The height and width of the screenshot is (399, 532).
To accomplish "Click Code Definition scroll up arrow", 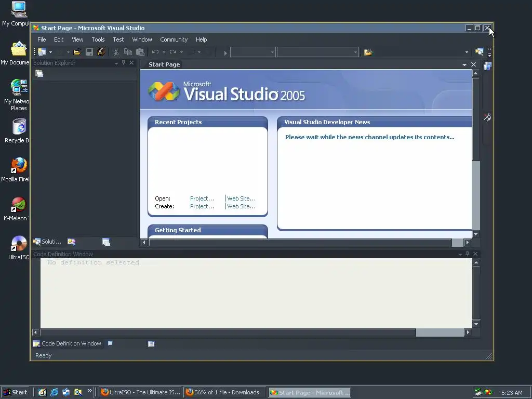I will coord(476,262).
